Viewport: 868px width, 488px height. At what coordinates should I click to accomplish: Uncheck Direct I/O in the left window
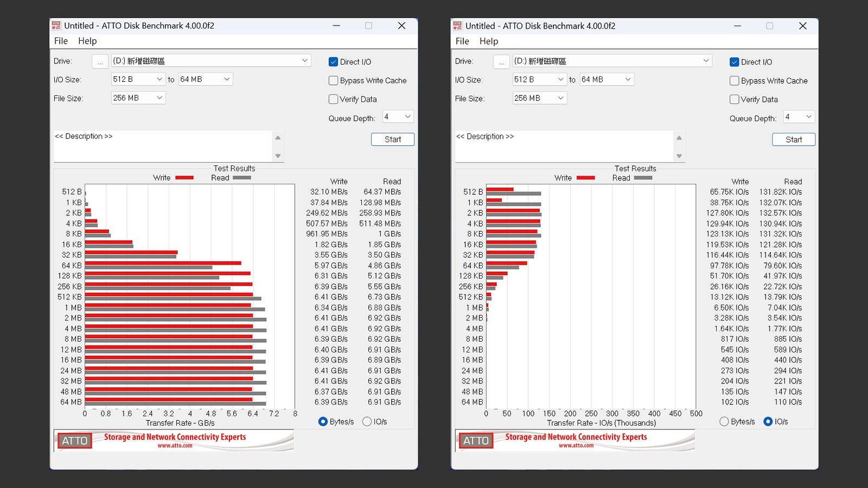coord(334,62)
